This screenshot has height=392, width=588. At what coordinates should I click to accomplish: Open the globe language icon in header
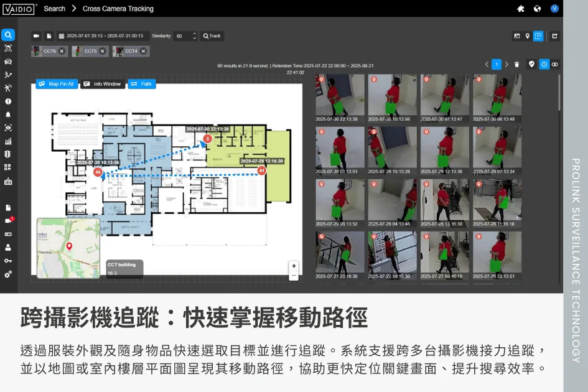538,9
